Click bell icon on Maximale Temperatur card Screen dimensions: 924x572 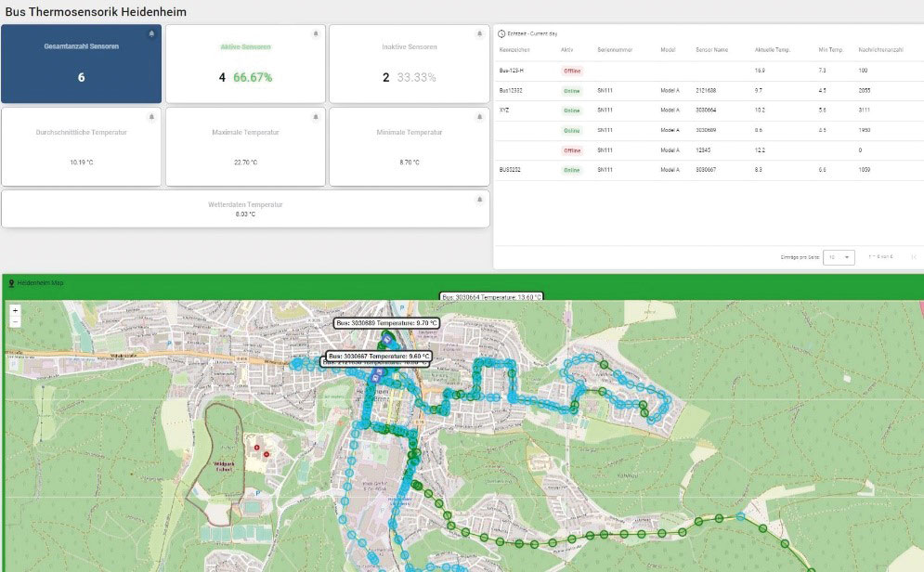coord(316,117)
